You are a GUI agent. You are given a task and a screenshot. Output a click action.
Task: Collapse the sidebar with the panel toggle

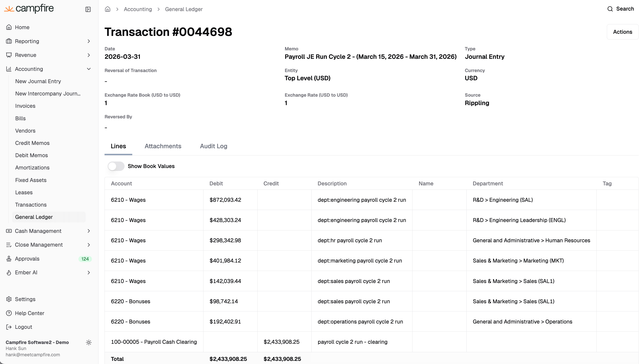(x=88, y=9)
